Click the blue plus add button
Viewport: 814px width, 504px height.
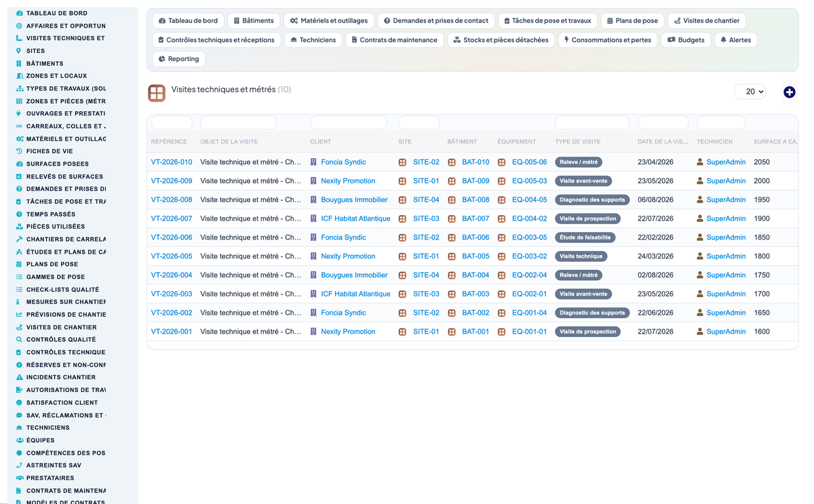789,92
